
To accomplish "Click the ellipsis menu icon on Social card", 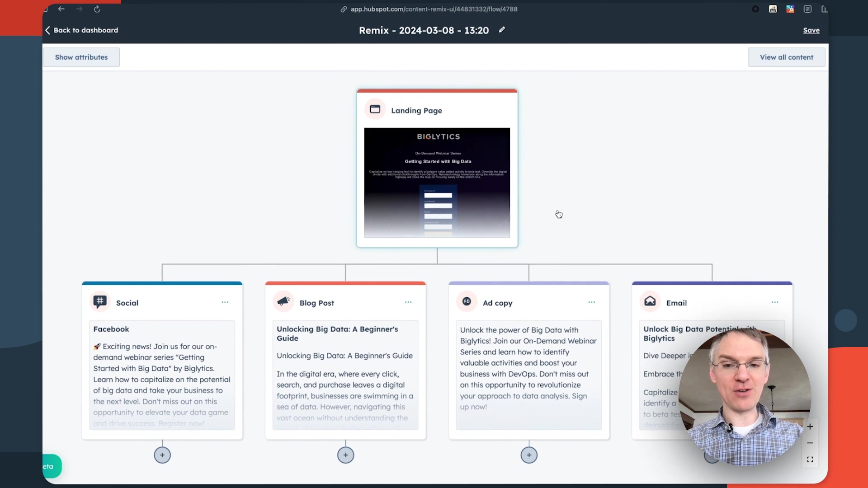I will [225, 302].
